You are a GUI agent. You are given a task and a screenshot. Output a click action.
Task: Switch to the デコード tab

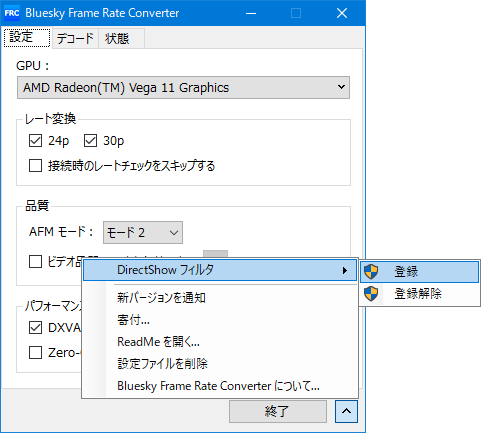click(75, 39)
